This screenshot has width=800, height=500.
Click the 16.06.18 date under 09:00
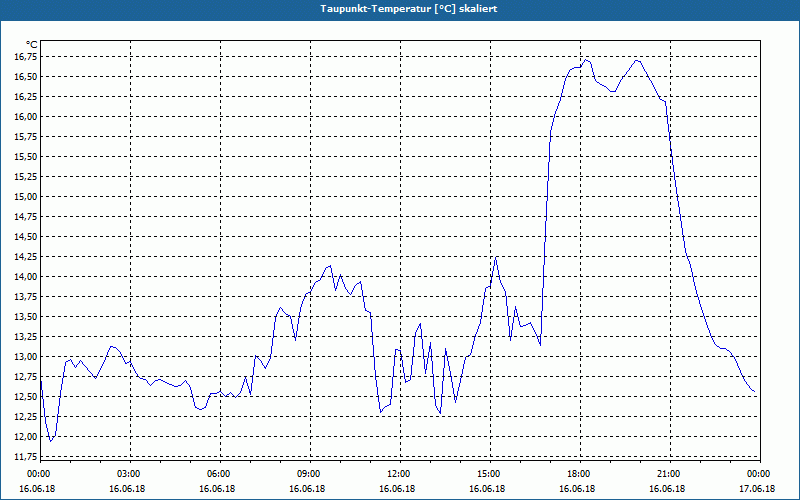pos(308,489)
